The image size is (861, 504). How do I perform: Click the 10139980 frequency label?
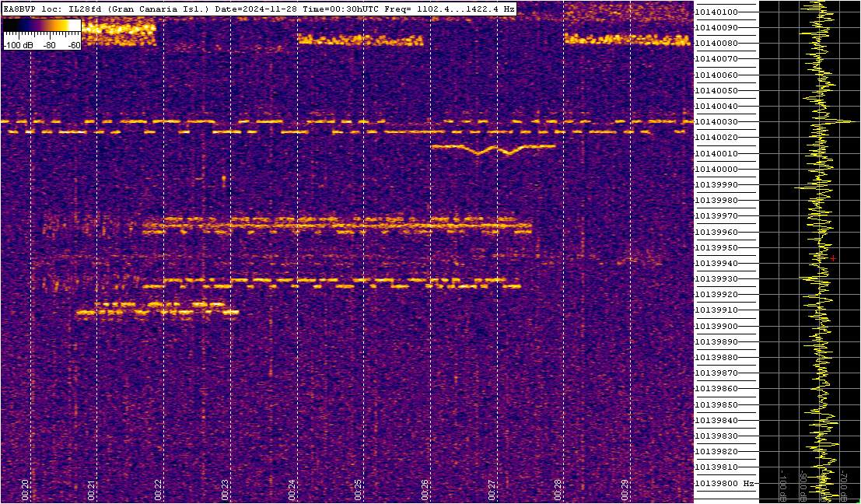tap(716, 201)
